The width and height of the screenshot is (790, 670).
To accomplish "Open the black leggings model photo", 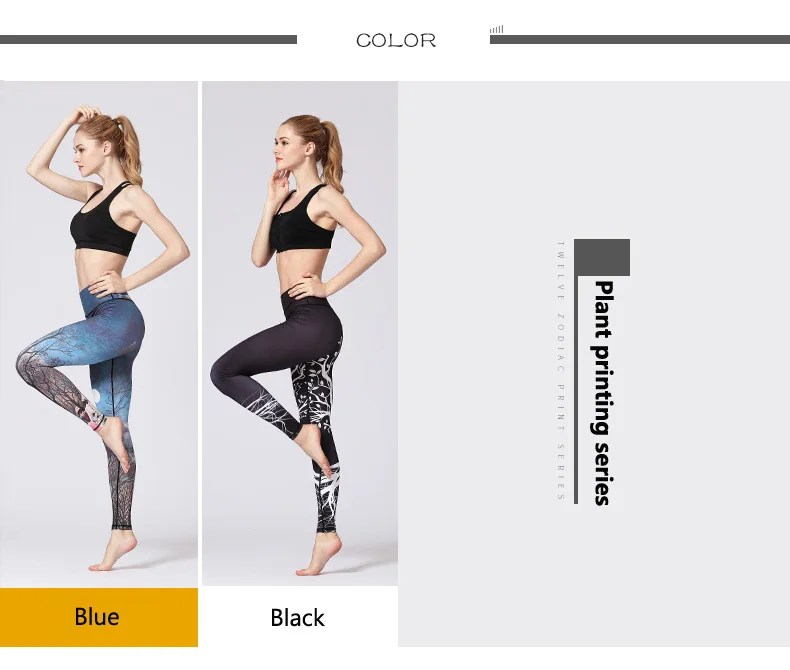I will (x=300, y=333).
